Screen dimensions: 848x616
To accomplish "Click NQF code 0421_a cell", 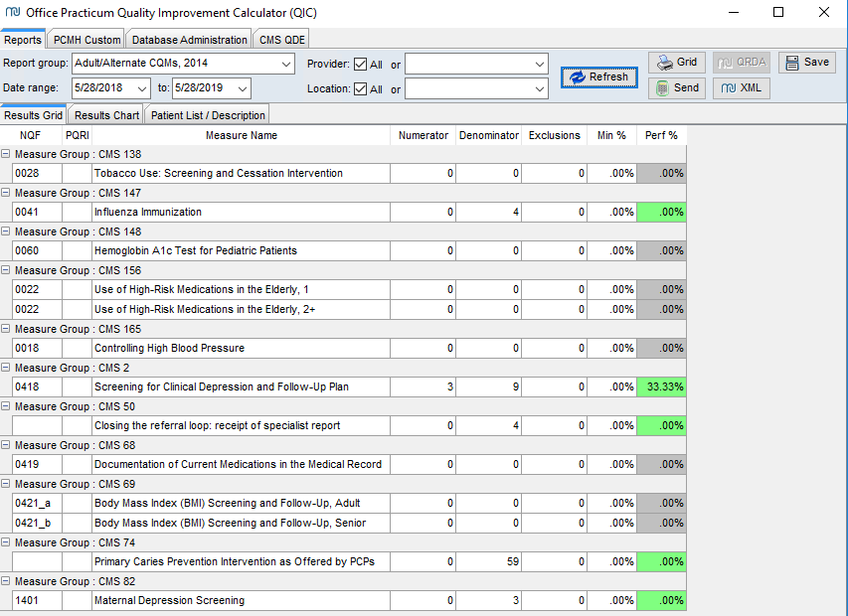I will coord(37,503).
